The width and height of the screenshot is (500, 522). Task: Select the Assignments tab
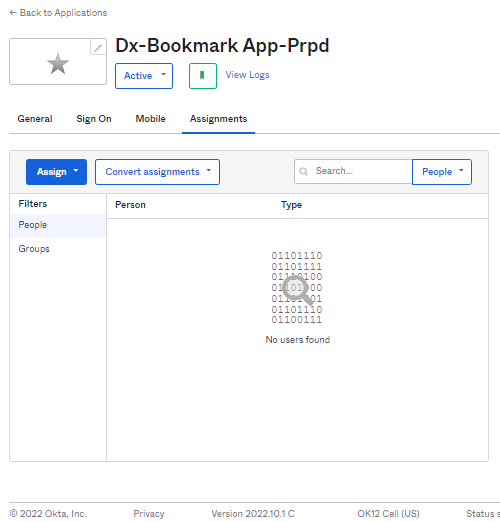[x=218, y=119]
